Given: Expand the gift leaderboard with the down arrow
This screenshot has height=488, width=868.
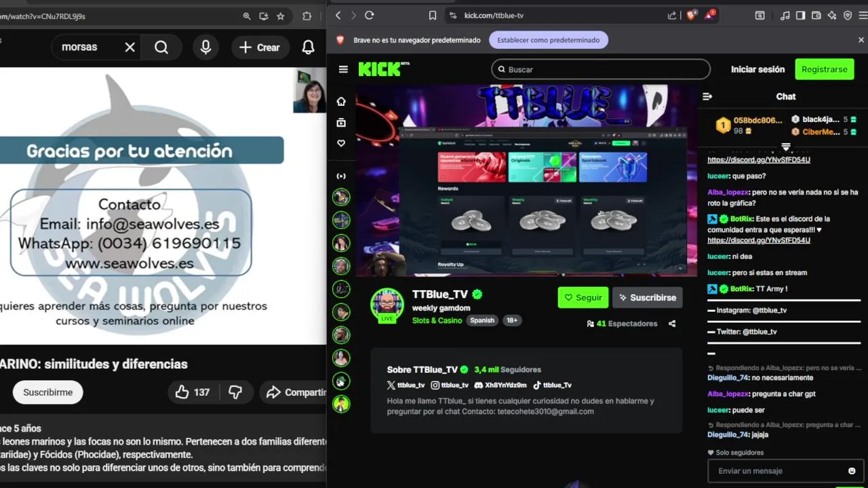Looking at the screenshot, I should click(786, 147).
